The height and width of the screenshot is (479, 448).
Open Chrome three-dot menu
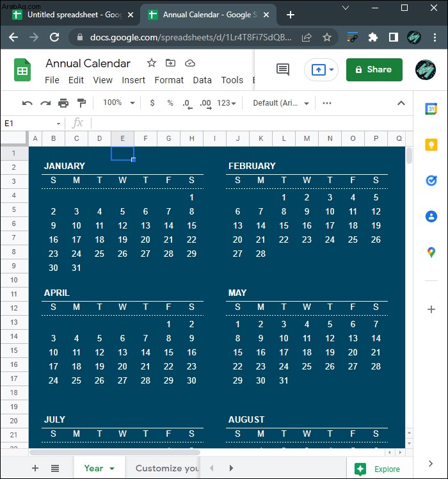[x=435, y=37]
